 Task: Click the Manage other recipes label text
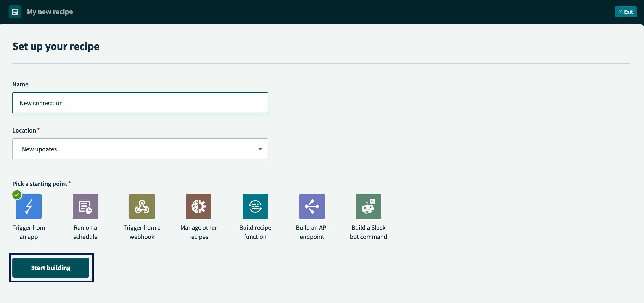point(198,232)
